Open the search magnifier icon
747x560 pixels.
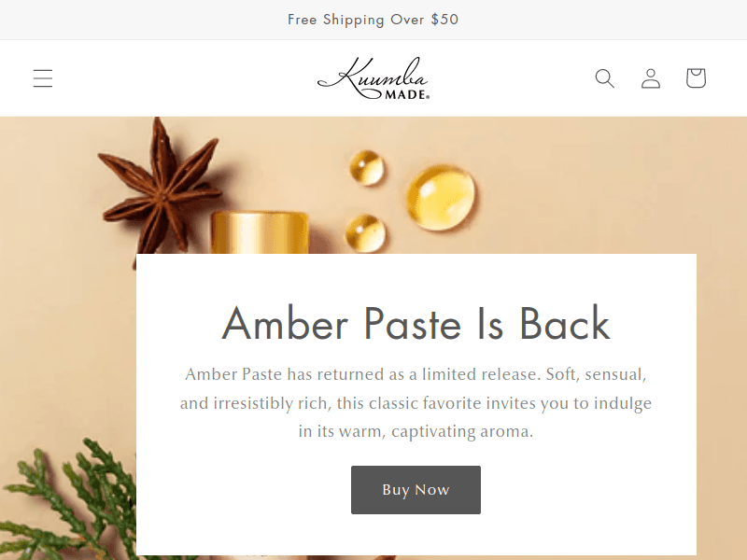point(604,78)
